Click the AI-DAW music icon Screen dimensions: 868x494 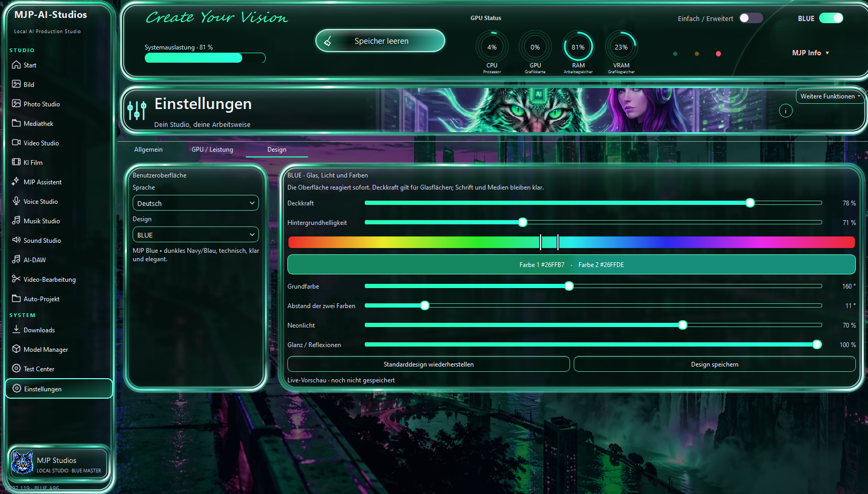(x=16, y=260)
